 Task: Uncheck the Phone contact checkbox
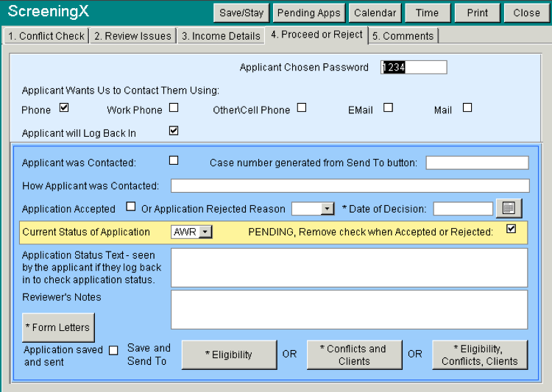[x=64, y=108]
